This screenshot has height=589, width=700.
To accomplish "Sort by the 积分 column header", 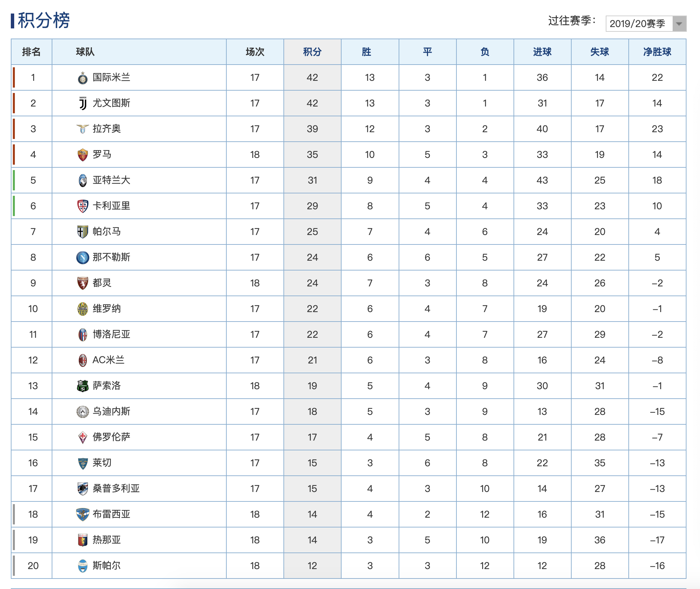I will [x=312, y=52].
